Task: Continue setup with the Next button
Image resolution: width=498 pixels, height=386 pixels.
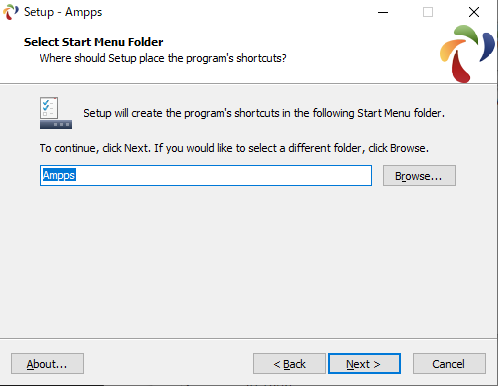Action: (364, 364)
